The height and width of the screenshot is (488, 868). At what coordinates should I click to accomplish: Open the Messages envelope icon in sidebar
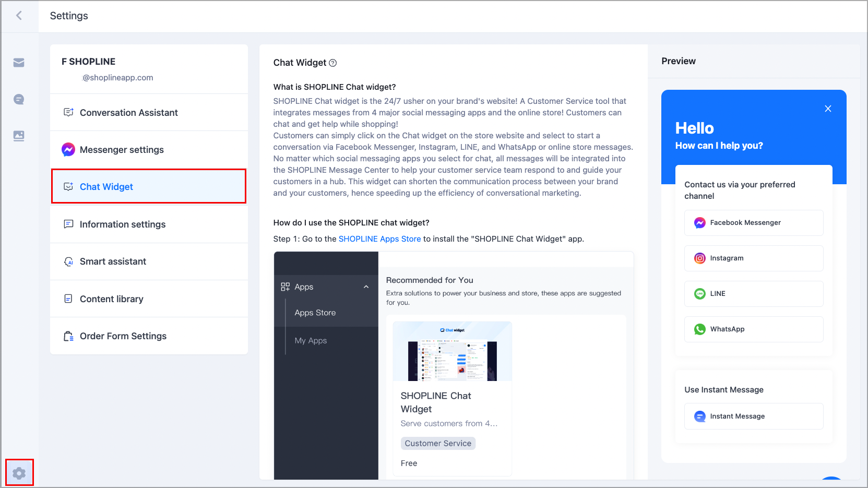pyautogui.click(x=19, y=63)
